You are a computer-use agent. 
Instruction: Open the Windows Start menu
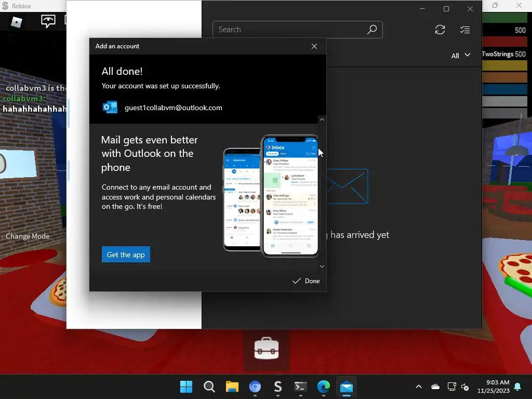pyautogui.click(x=186, y=387)
